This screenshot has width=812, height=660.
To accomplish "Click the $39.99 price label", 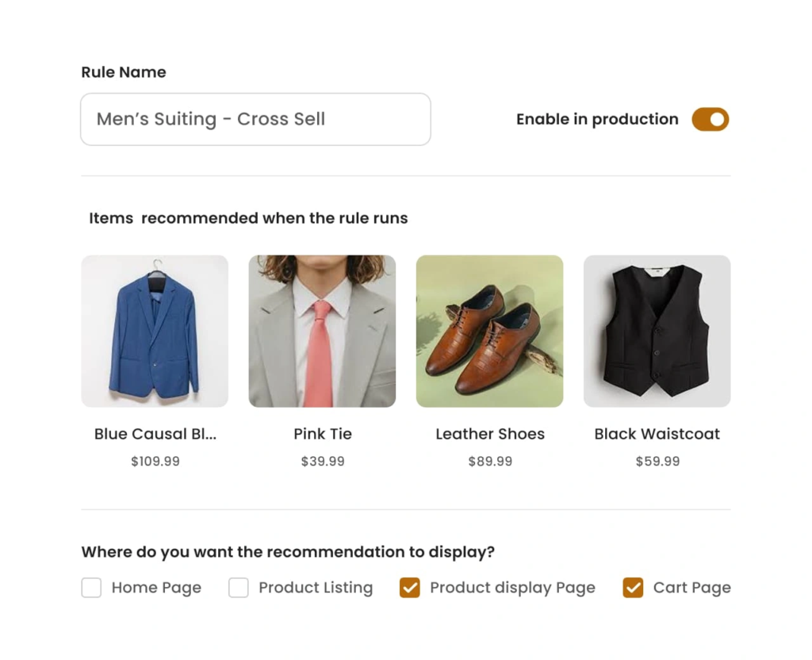I will 323,461.
